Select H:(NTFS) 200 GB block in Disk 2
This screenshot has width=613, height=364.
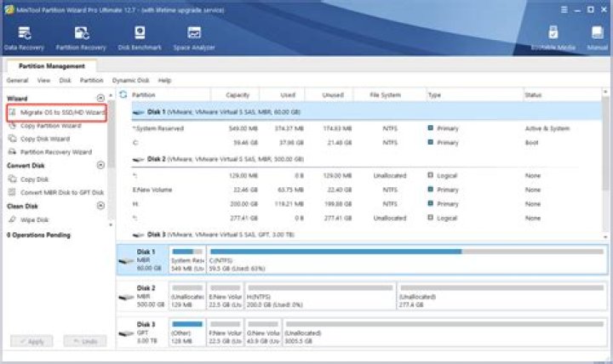320,296
